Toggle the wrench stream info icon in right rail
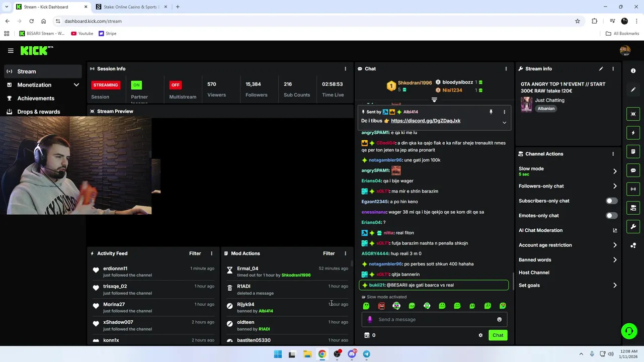This screenshot has height=362, width=644. (x=633, y=226)
